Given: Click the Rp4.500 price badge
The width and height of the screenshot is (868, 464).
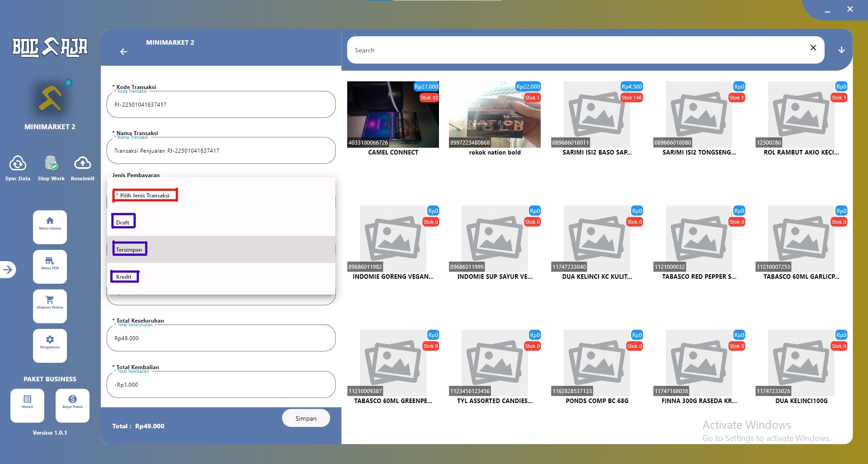Looking at the screenshot, I should coord(632,86).
